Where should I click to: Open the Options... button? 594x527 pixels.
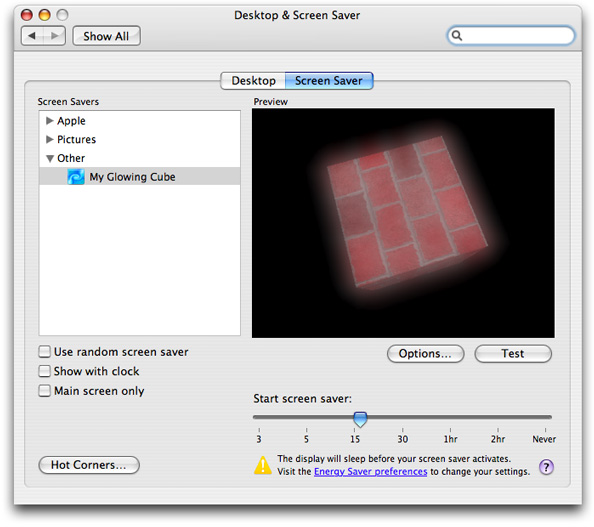pyautogui.click(x=425, y=353)
